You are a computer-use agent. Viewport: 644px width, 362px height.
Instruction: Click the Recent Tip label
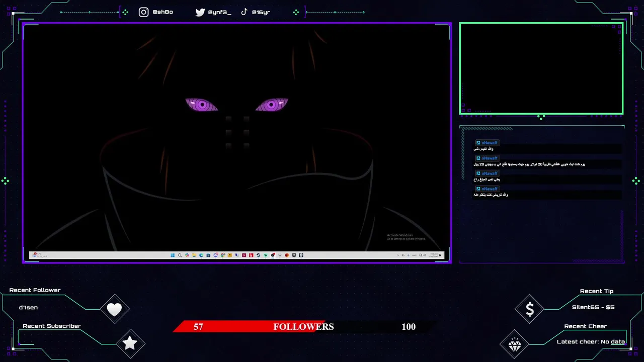pyautogui.click(x=597, y=291)
